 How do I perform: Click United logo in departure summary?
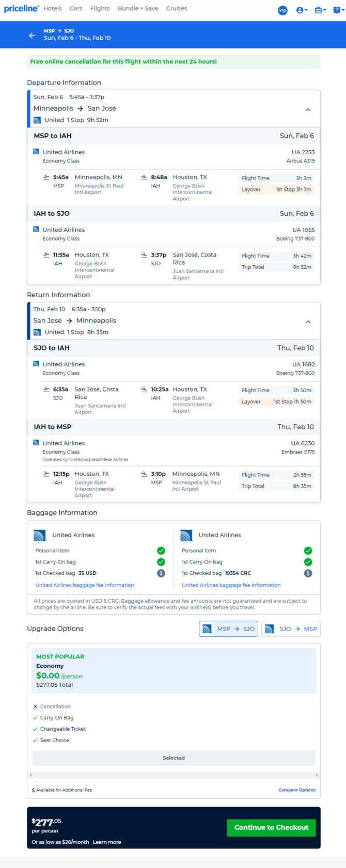click(x=37, y=120)
